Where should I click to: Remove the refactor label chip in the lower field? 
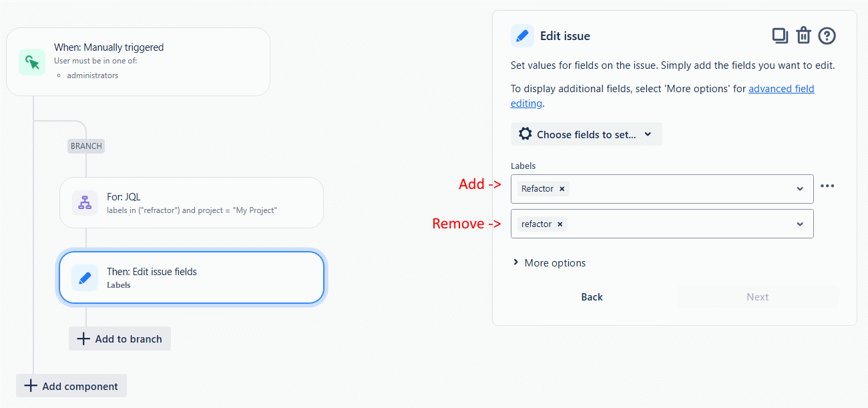click(x=560, y=224)
